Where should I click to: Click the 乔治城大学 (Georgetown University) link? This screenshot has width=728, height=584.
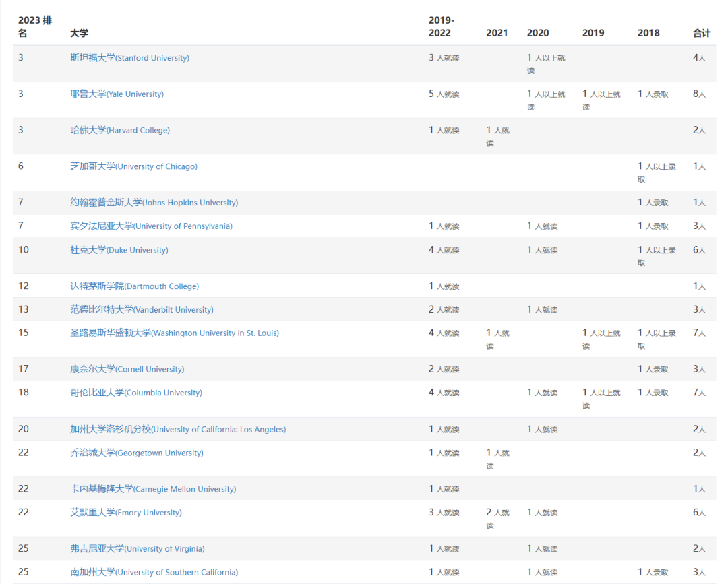[137, 453]
